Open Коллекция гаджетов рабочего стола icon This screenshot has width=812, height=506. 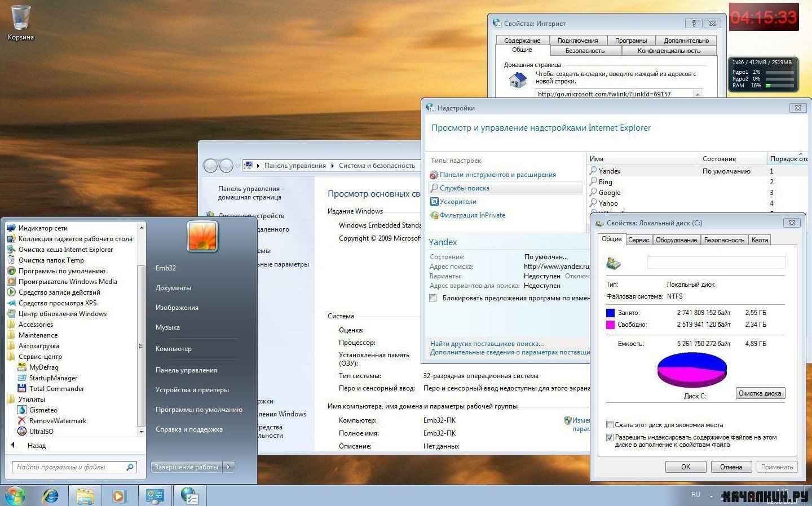click(x=11, y=239)
